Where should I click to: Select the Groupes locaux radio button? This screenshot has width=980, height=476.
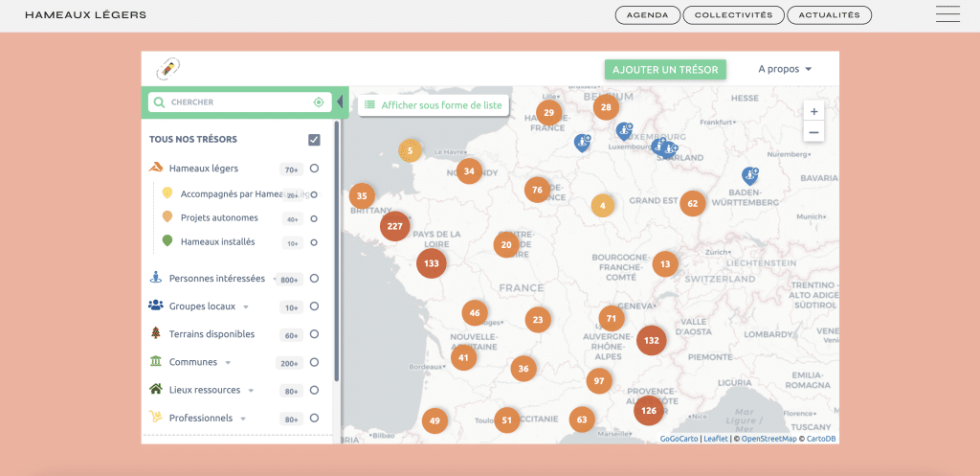[314, 306]
